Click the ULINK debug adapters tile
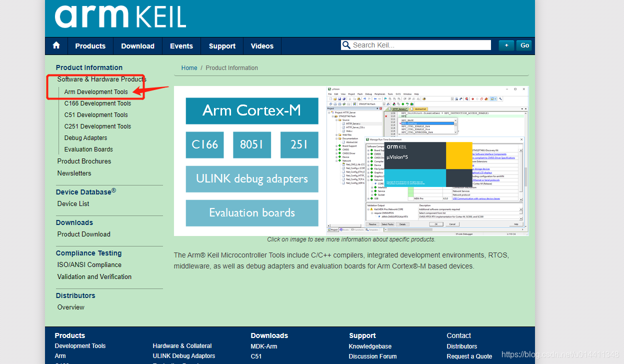Viewport: 624px width, 364px height. point(252,179)
